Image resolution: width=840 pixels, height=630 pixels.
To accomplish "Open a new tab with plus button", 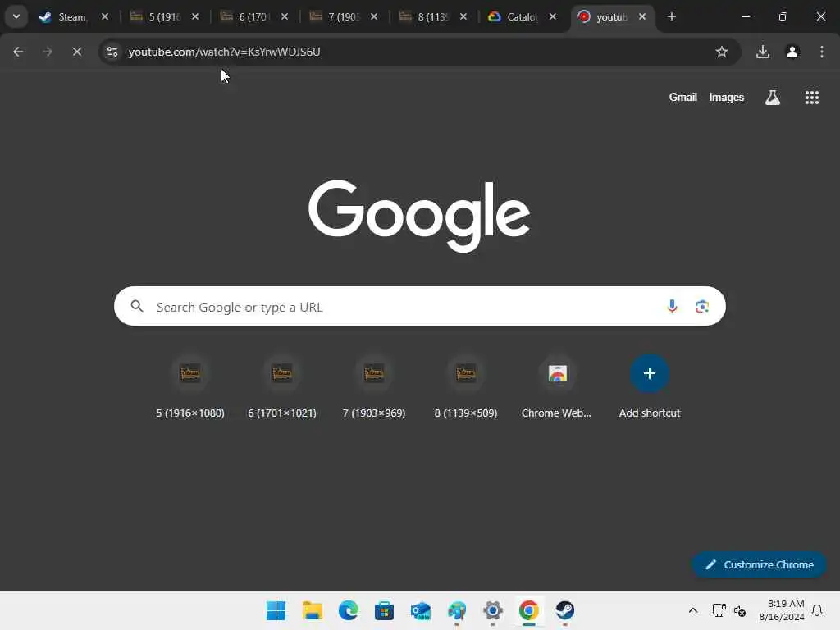I will tap(672, 17).
